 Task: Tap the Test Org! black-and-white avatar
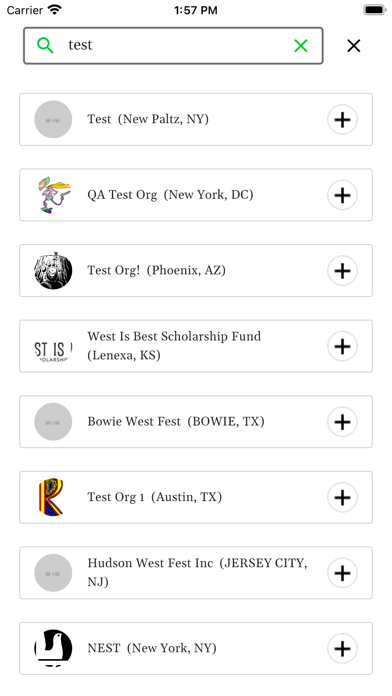(53, 270)
